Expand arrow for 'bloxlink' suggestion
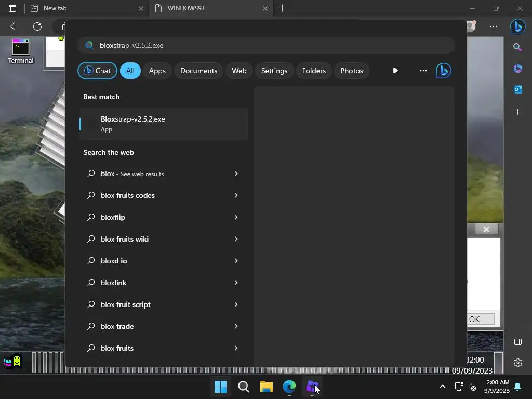532x399 pixels. [236, 283]
